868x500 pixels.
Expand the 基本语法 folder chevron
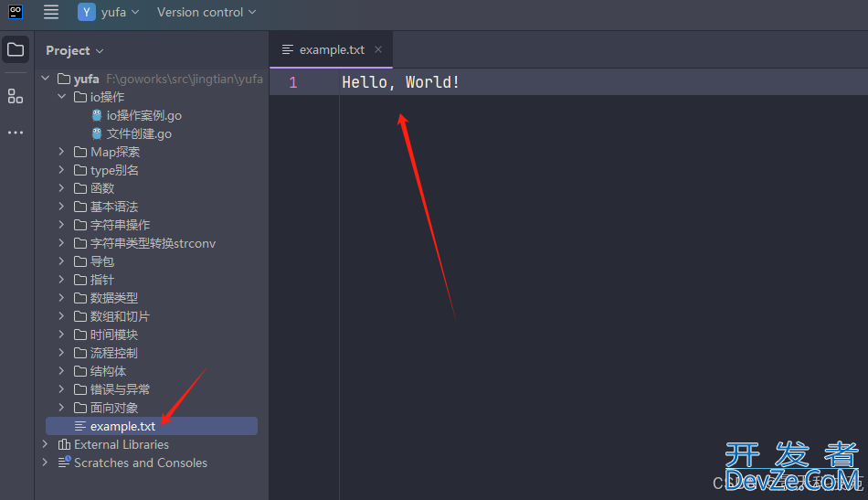pos(61,207)
